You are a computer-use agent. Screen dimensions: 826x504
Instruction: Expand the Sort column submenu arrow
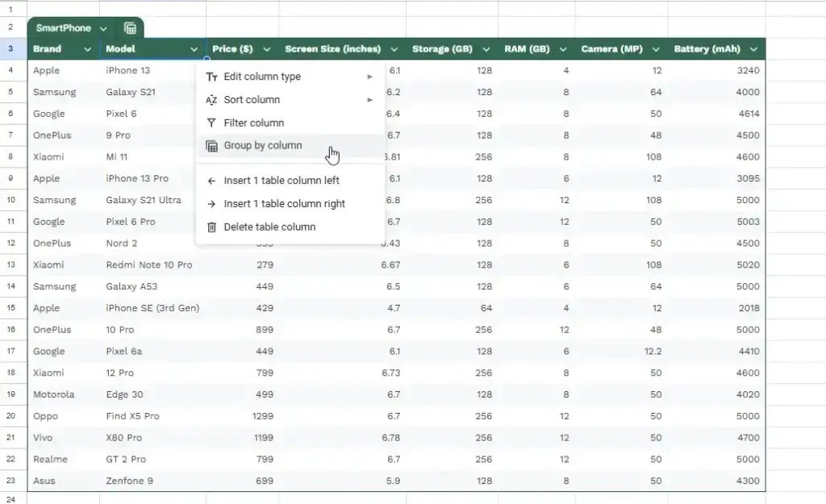pyautogui.click(x=369, y=100)
